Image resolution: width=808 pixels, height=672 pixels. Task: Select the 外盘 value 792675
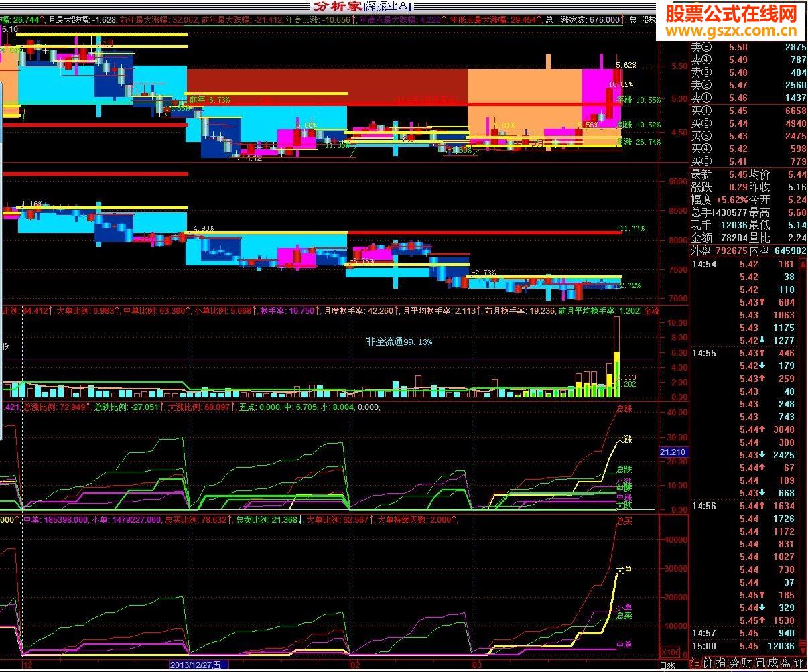pyautogui.click(x=732, y=251)
